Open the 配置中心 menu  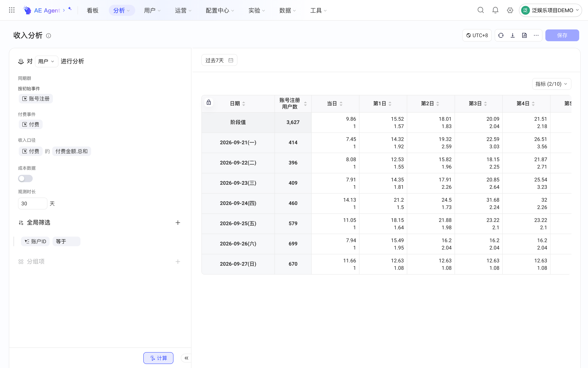point(220,10)
